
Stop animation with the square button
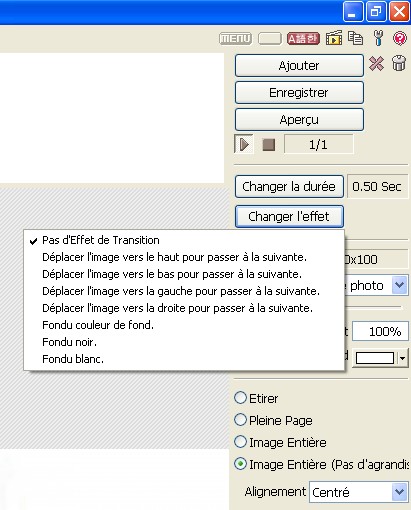click(269, 145)
